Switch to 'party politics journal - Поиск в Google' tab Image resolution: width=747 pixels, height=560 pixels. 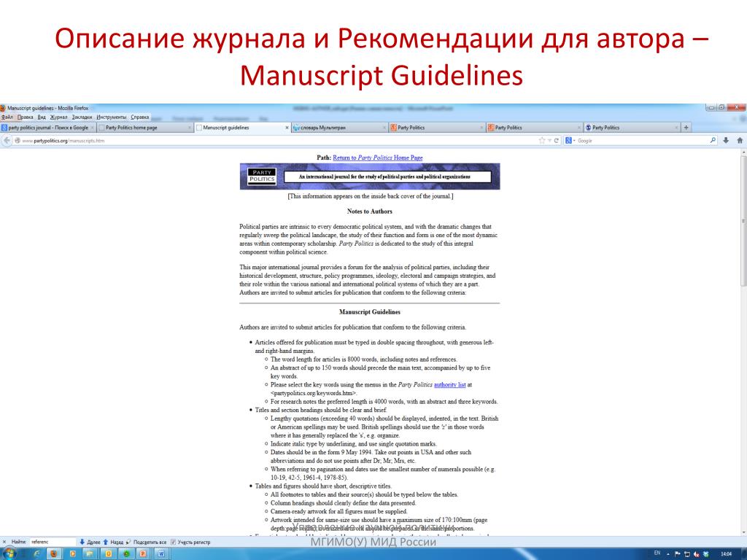48,128
